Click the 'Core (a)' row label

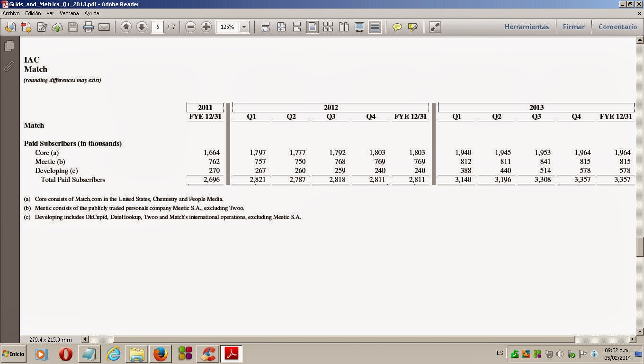(47, 153)
